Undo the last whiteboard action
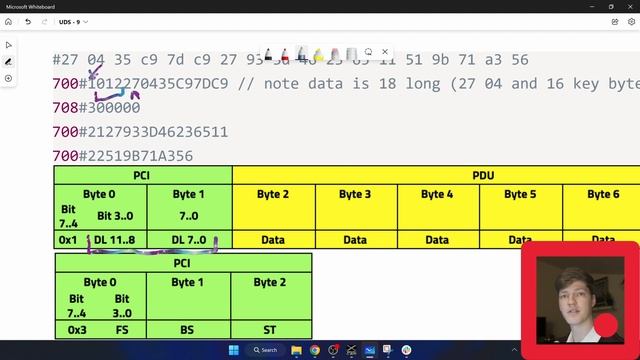 [28, 22]
